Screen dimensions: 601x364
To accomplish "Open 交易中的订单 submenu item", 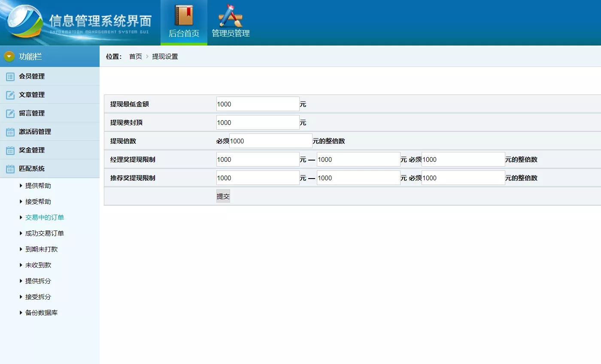I will (x=44, y=218).
